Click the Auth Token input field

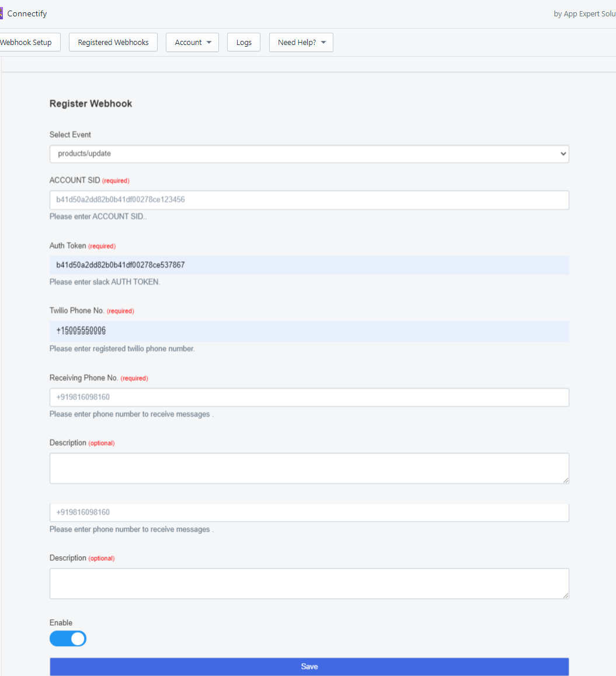(309, 265)
